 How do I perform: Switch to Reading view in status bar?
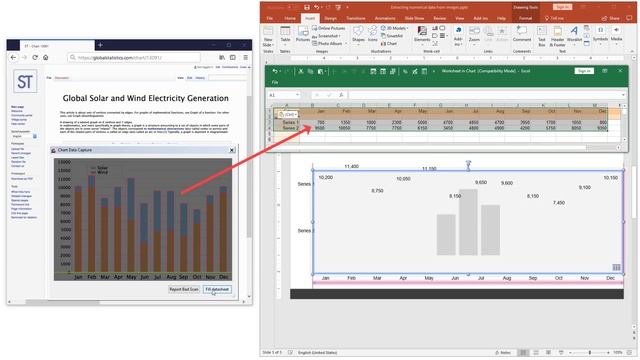[548, 352]
